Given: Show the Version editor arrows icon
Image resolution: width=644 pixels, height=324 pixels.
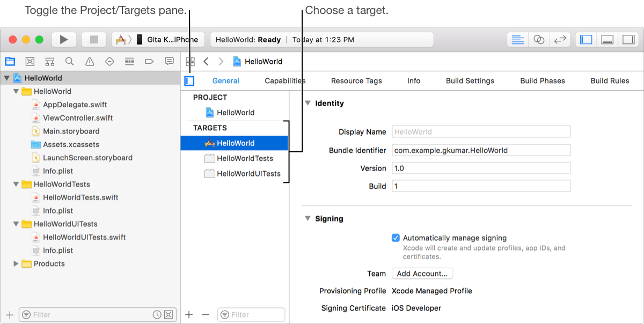Looking at the screenshot, I should [560, 39].
